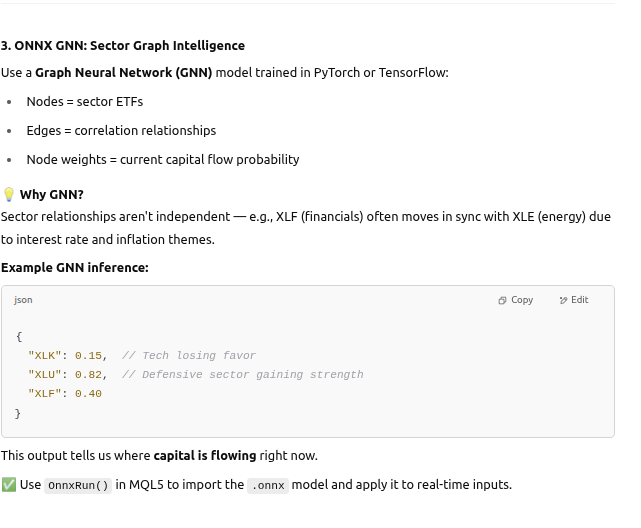
Task: Click the Node weights bullet item
Action: click(162, 160)
